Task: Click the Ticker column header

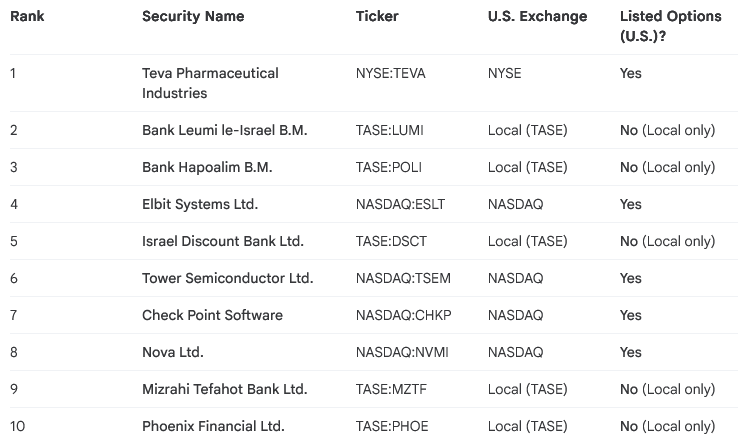Action: [x=377, y=17]
